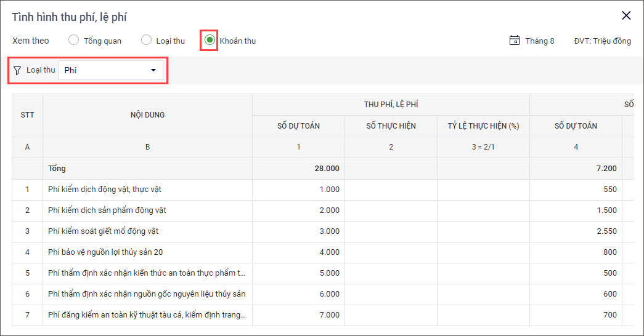Open the Loại thu dropdown arrow
The height and width of the screenshot is (336, 644).
pyautogui.click(x=153, y=70)
